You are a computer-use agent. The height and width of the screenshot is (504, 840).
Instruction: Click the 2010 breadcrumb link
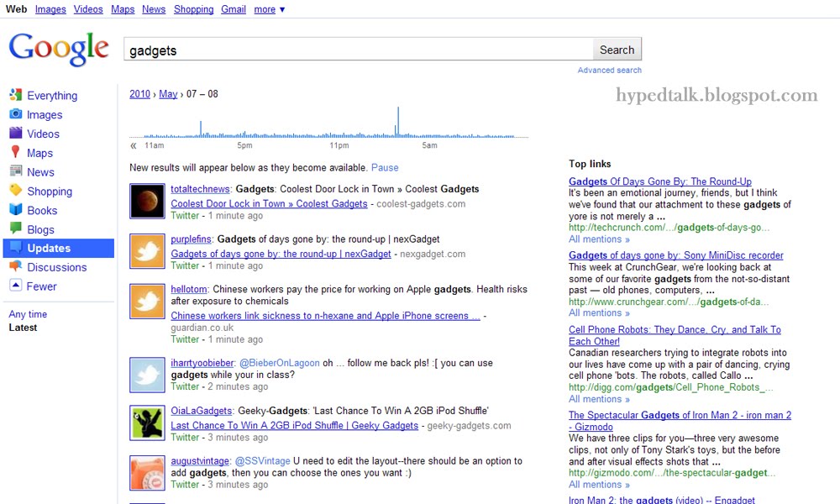(x=139, y=94)
